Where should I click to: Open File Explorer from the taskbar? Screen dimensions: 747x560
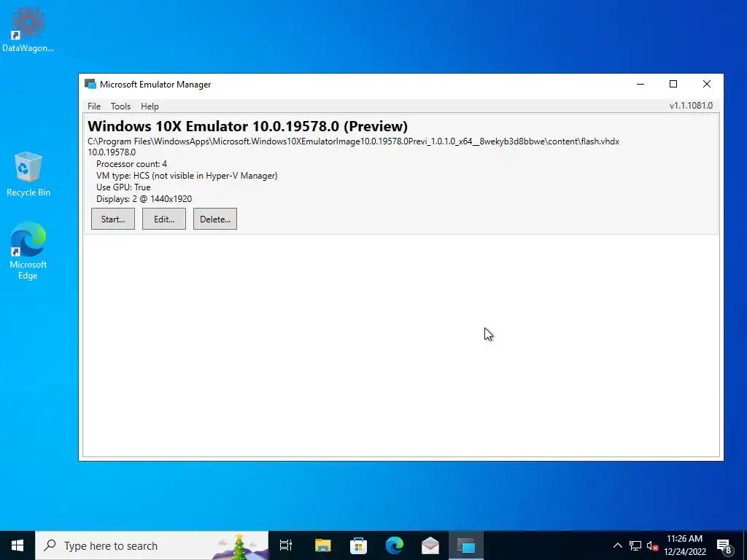pyautogui.click(x=322, y=545)
